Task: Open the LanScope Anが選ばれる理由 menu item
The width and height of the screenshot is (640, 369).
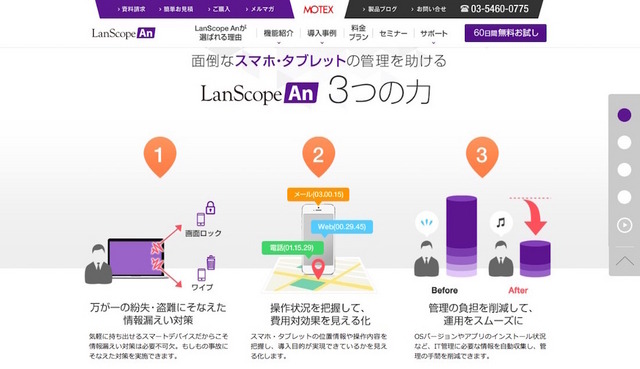Action: coord(220,33)
